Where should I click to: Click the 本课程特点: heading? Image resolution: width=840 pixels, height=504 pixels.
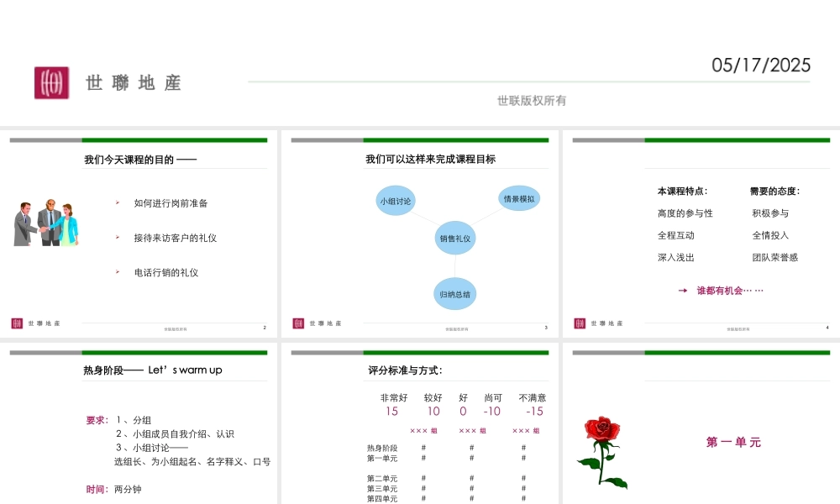pos(682,192)
